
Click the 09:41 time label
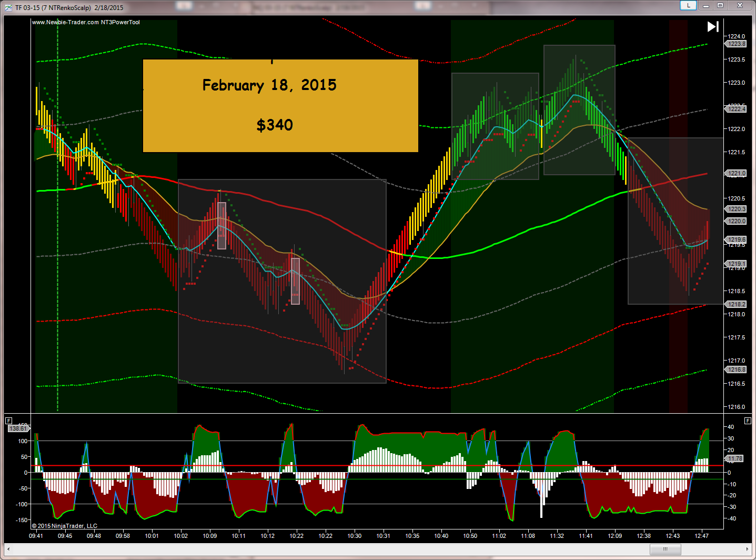[x=36, y=536]
